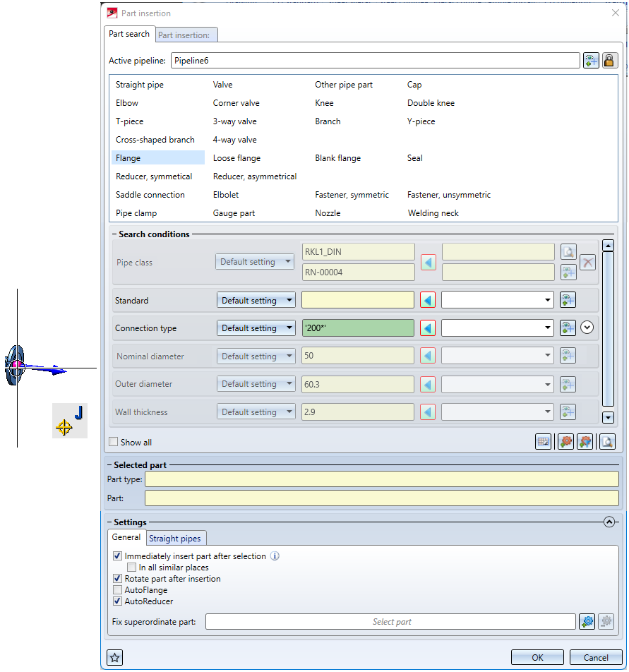Screen dimensions: 629x672
Task: Click scroll down arrow of search conditions
Action: (x=608, y=417)
